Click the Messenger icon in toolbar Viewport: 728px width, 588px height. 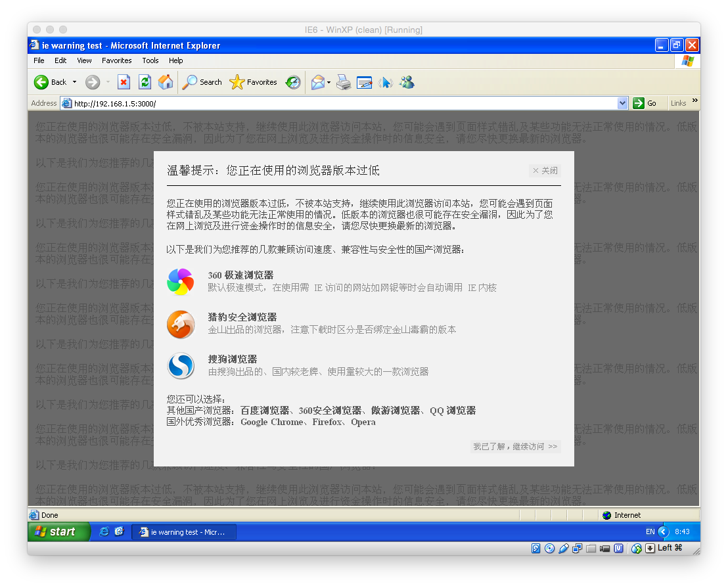tap(407, 82)
